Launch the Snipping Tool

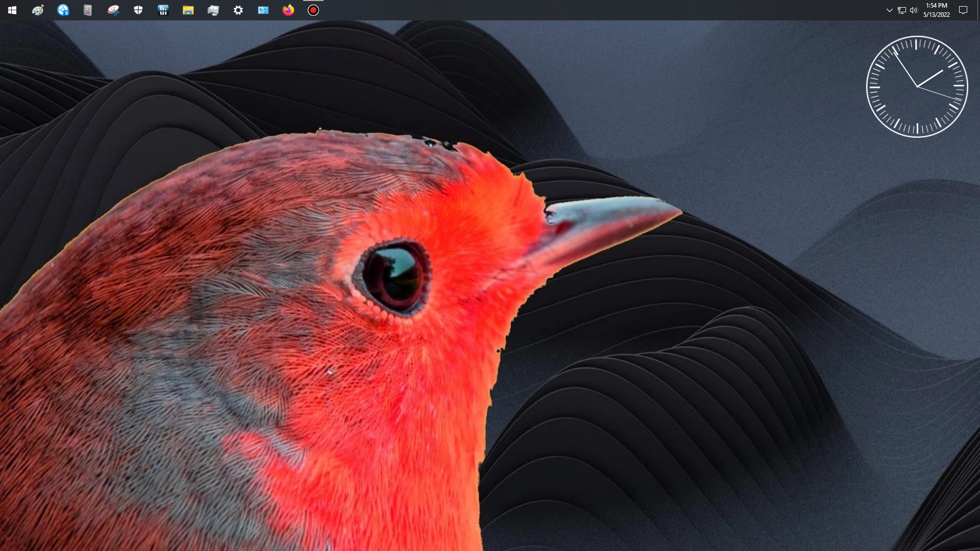point(113,10)
